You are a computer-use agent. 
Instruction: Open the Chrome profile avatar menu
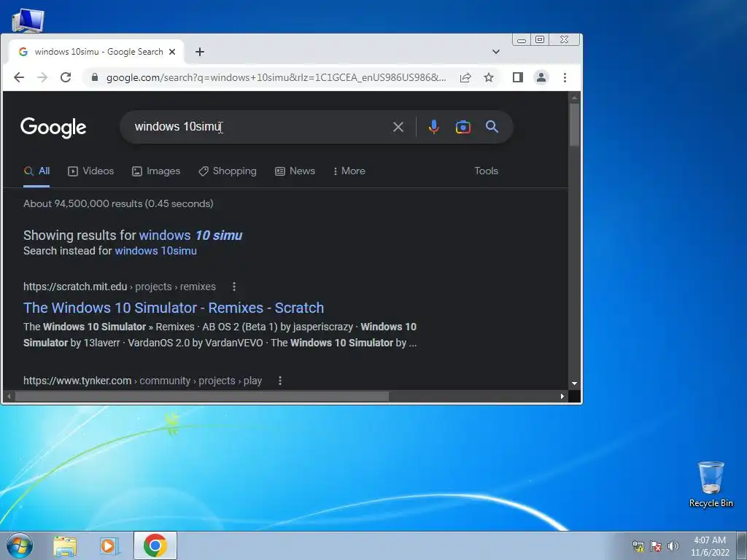coord(541,77)
